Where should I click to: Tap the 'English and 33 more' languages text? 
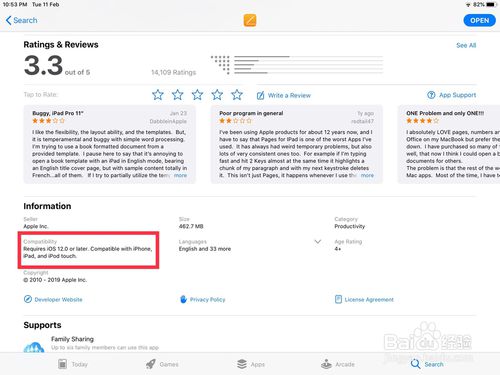(205, 249)
